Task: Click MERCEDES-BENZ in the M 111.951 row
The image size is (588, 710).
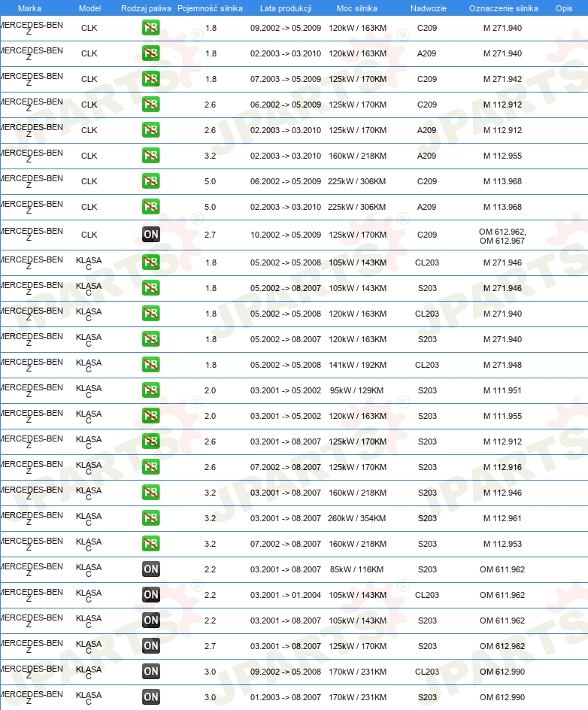Action: point(32,391)
